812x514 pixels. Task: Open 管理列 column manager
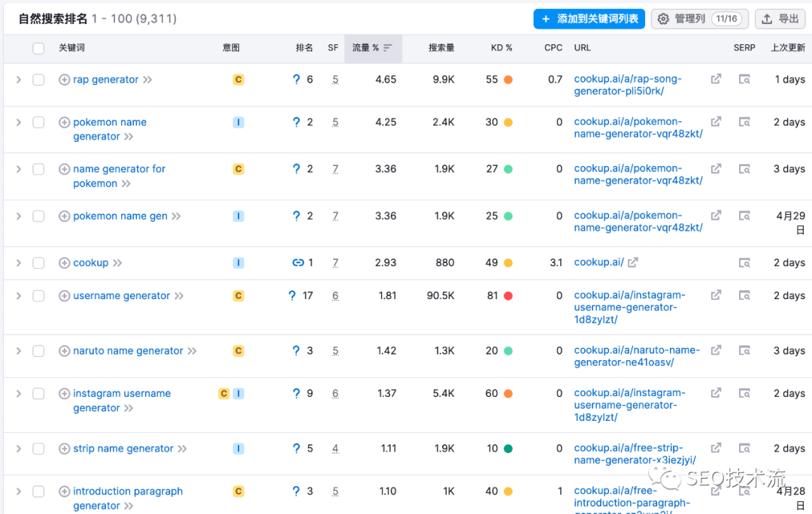pyautogui.click(x=698, y=19)
